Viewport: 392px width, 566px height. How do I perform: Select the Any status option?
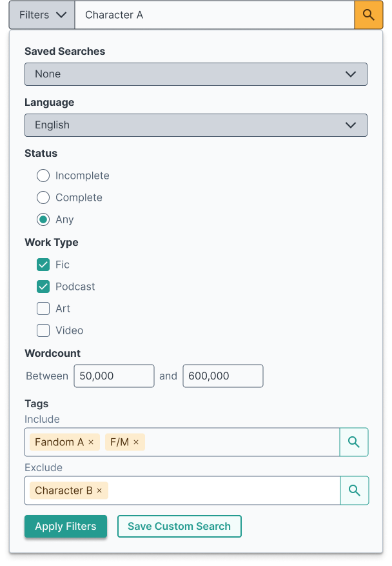pyautogui.click(x=43, y=219)
